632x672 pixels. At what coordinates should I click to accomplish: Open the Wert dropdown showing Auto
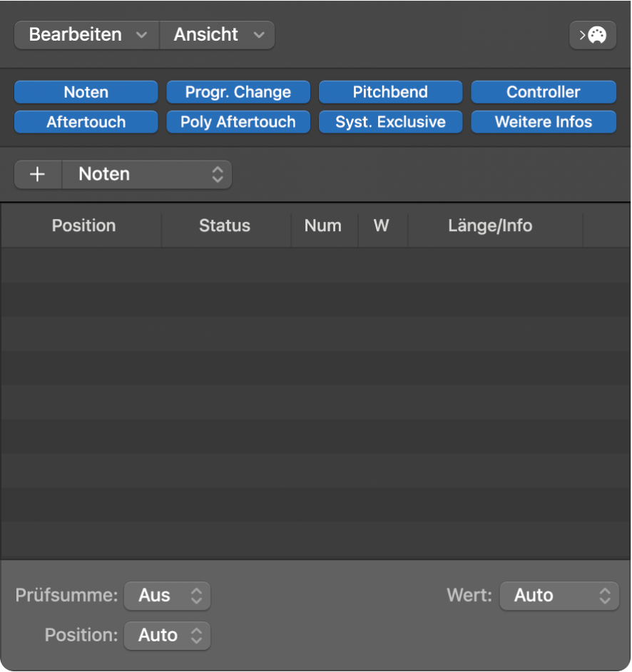click(559, 596)
